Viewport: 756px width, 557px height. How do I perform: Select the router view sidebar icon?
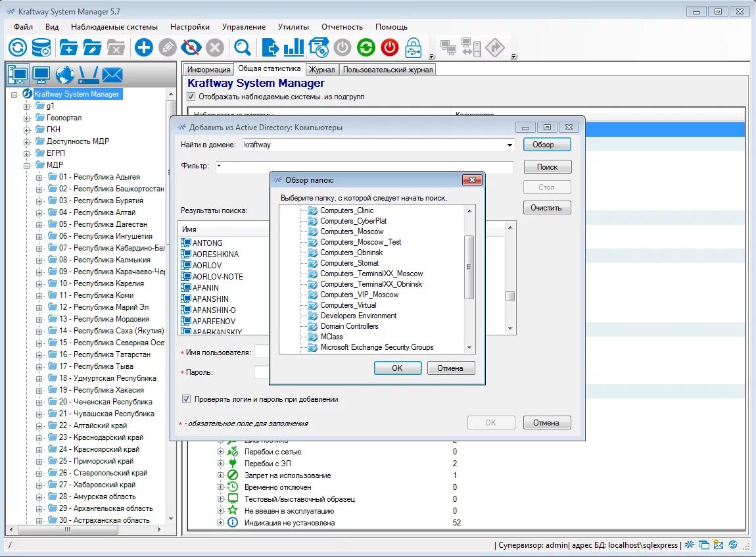pos(89,74)
